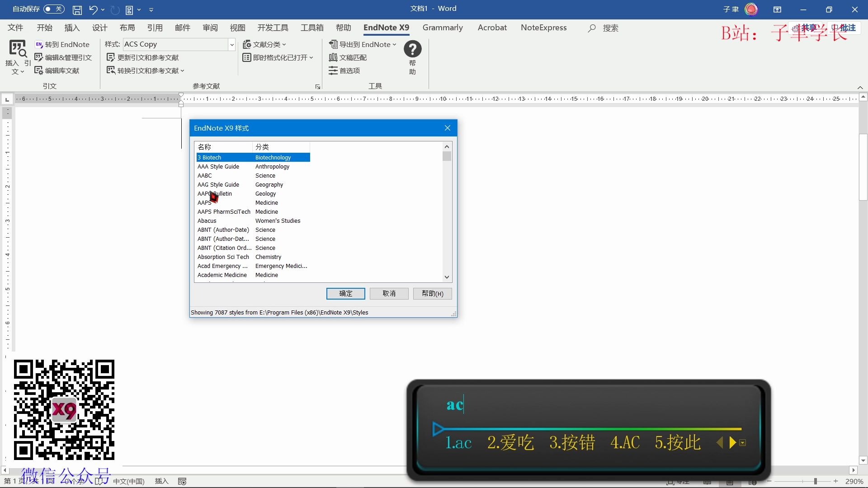Open the References (引用) tab
Viewport: 868px width, 488px height.
click(x=155, y=28)
